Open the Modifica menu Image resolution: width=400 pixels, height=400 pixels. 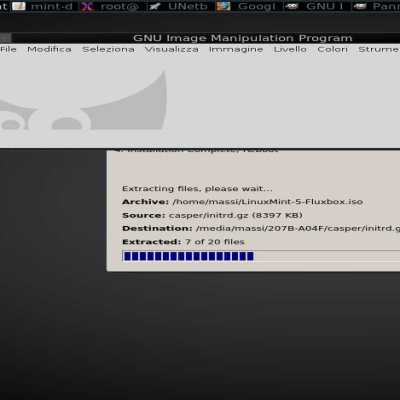(x=49, y=49)
